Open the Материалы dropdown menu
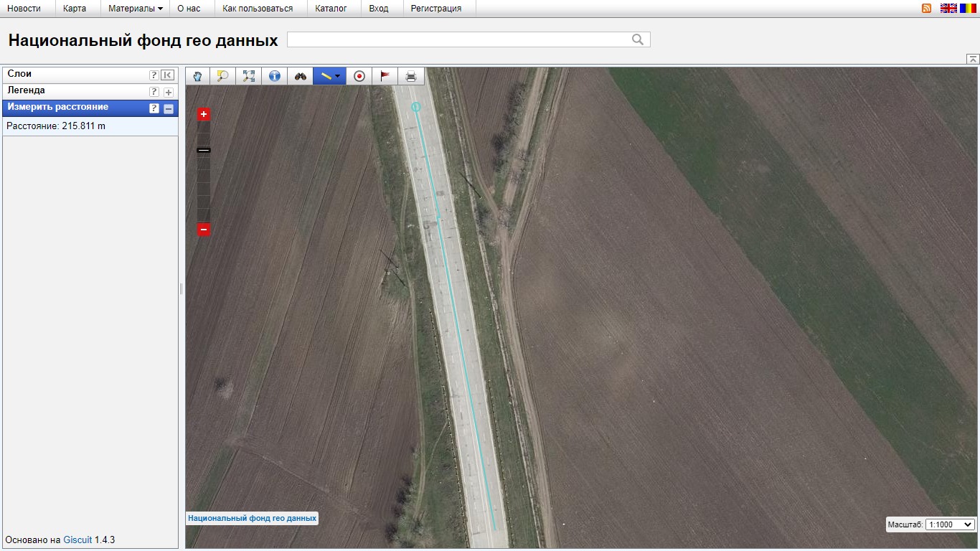This screenshot has width=980, height=551. [135, 9]
